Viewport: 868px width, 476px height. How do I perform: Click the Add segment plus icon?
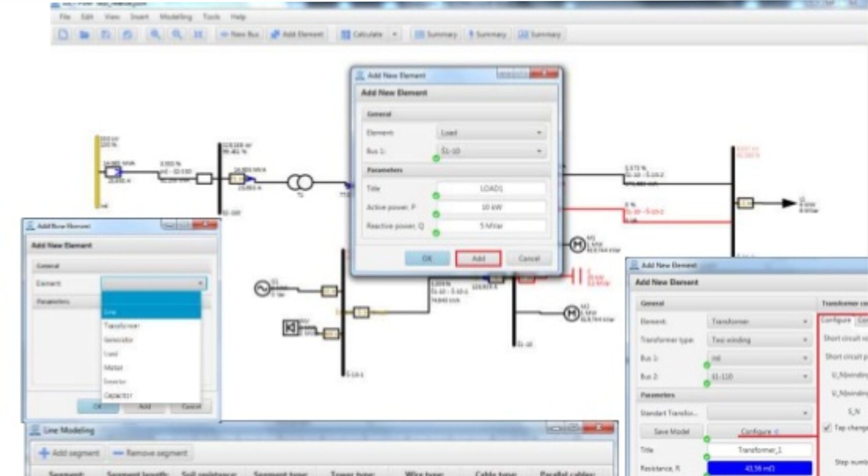click(x=44, y=453)
